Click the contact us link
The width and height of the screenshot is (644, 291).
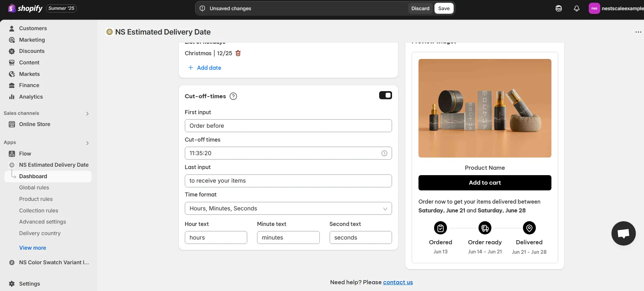[x=398, y=283]
